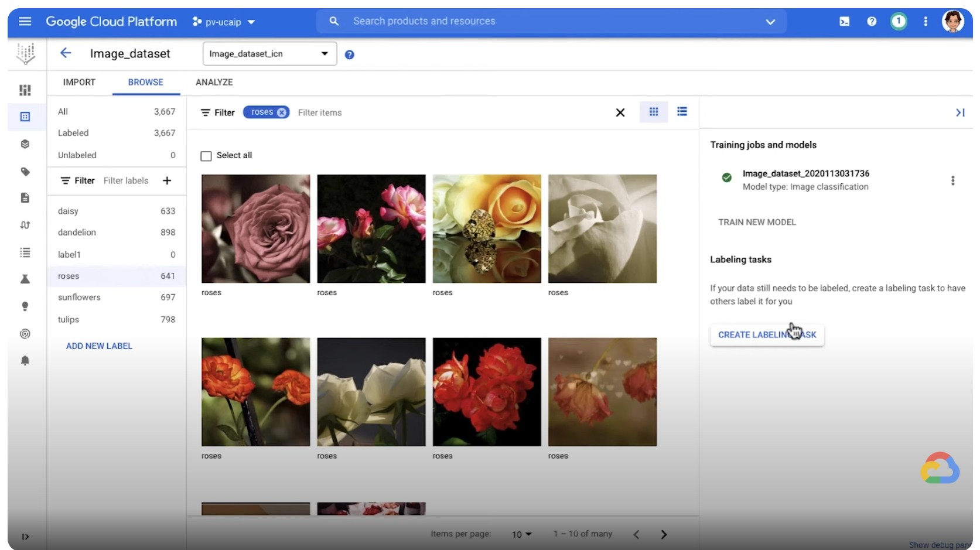Open the hamburger navigation menu
The height and width of the screenshot is (550, 980).
(x=25, y=22)
